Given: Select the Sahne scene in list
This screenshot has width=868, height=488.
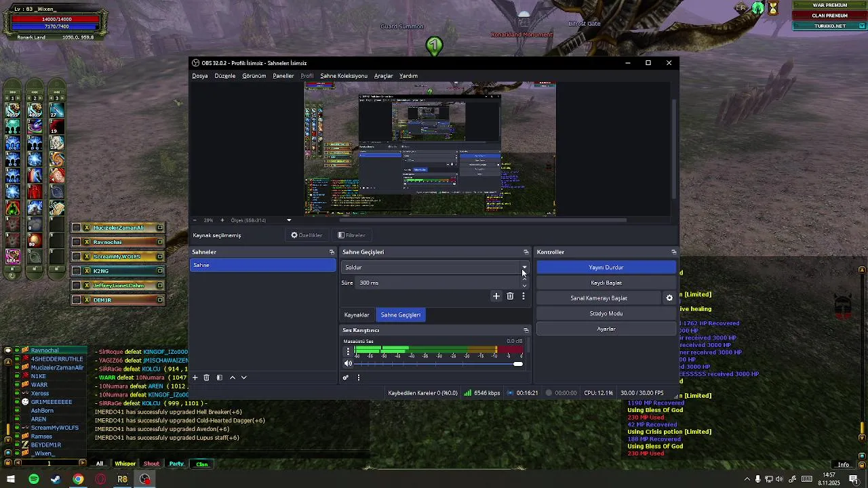Looking at the screenshot, I should tap(263, 265).
